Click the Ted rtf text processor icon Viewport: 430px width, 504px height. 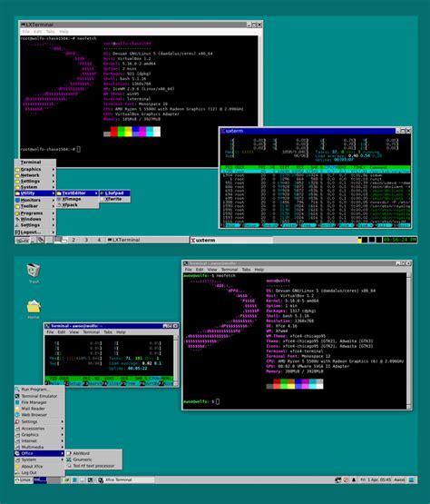pos(69,466)
